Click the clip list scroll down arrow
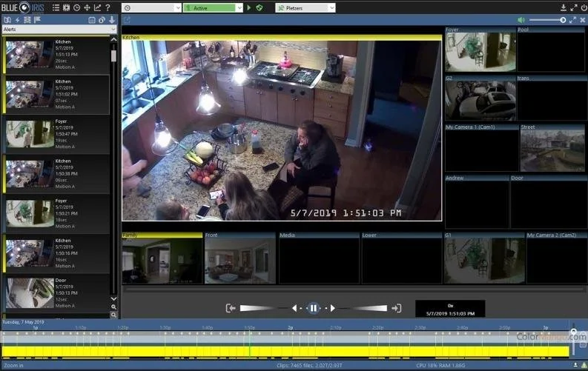The height and width of the screenshot is (371, 588). coord(113,298)
